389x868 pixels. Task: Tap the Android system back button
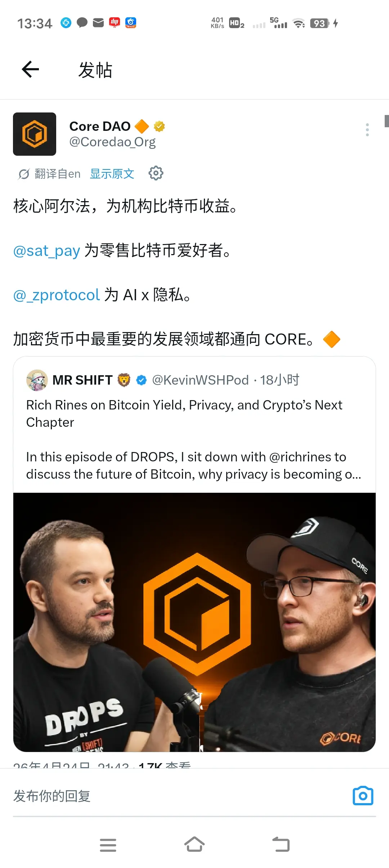point(281,844)
